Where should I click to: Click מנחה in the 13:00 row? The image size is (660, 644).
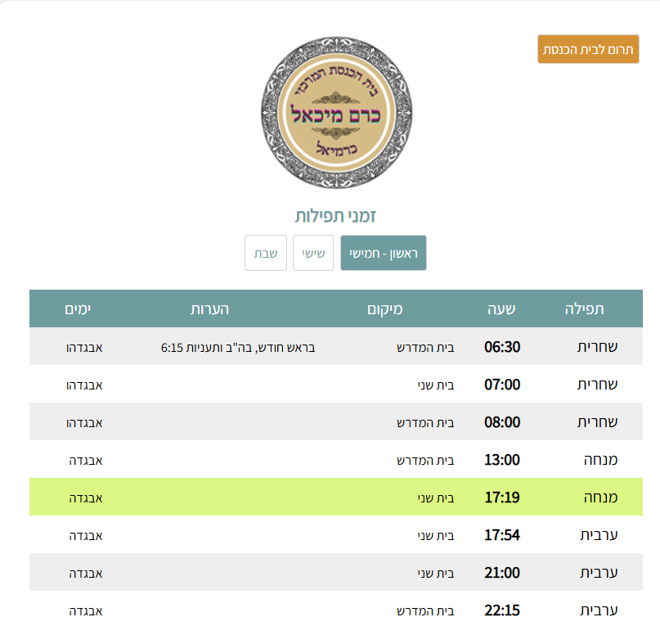[600, 460]
